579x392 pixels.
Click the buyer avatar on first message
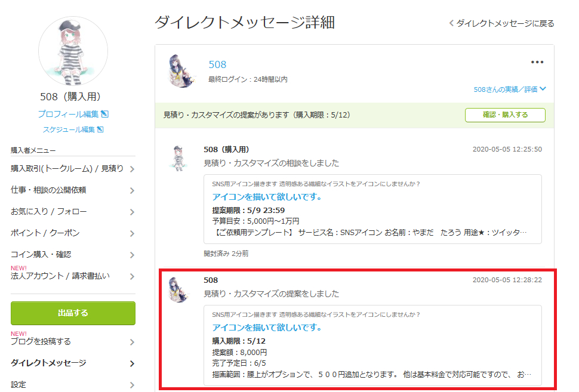178,158
